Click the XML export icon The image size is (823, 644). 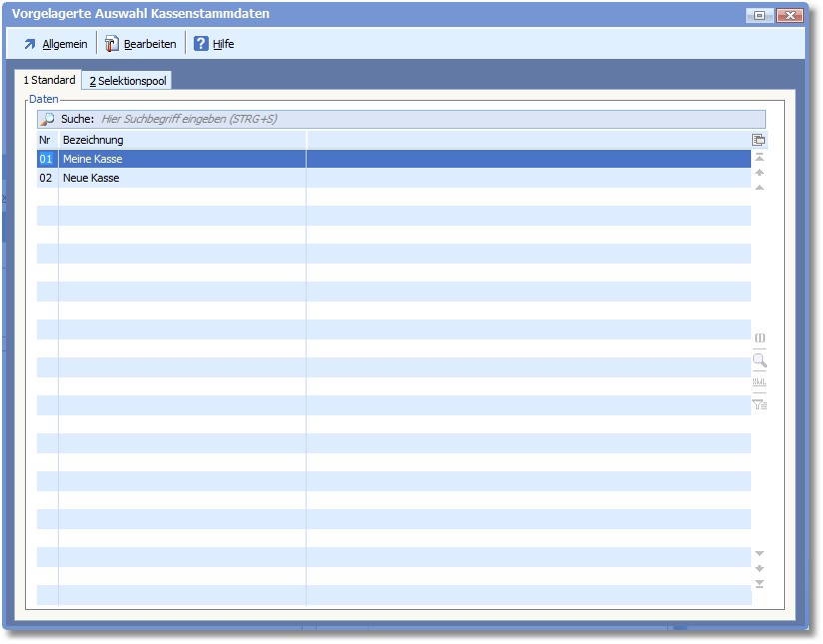point(759,382)
